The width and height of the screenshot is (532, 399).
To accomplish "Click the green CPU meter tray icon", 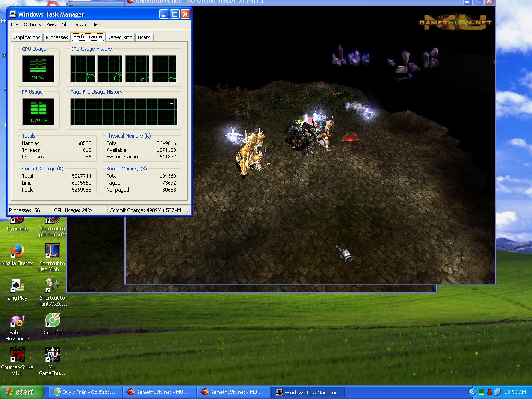I will (481, 392).
